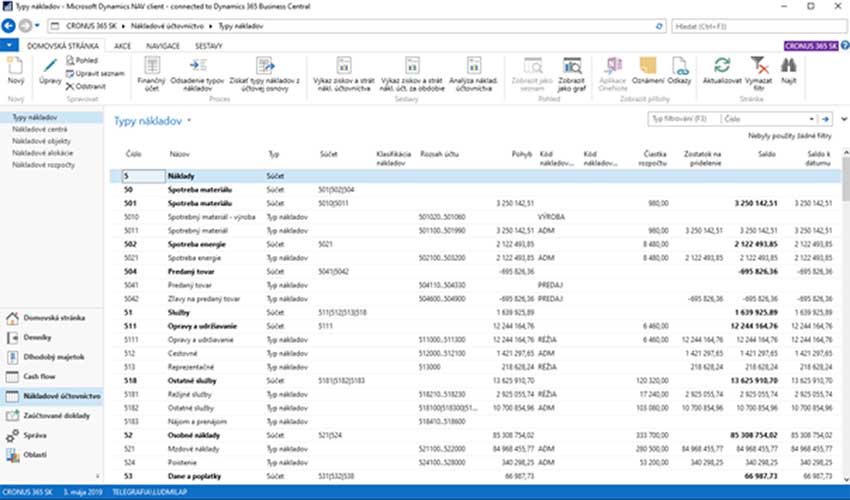The height and width of the screenshot is (500, 850).
Task: Click date 3. mája 2019 in status bar
Action: (x=82, y=492)
